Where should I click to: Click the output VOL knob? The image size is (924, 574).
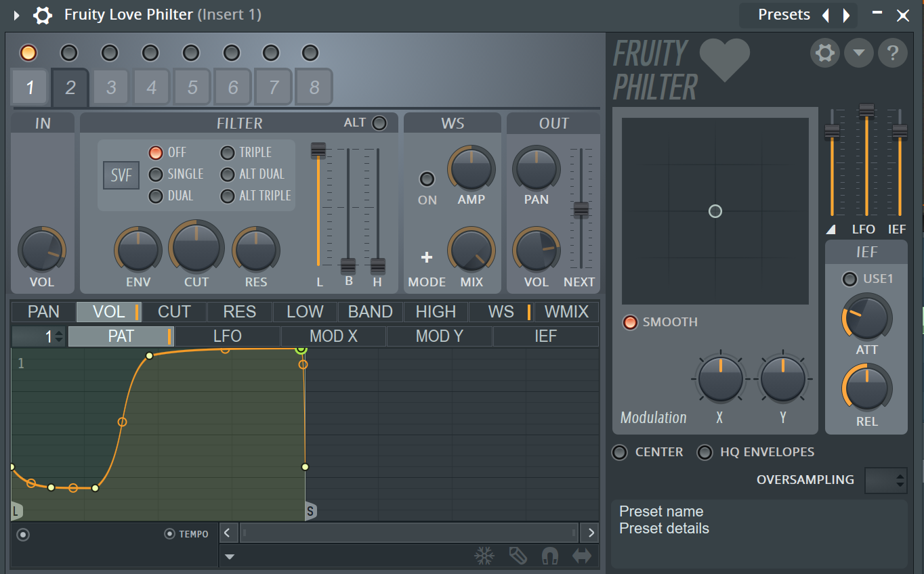(537, 250)
